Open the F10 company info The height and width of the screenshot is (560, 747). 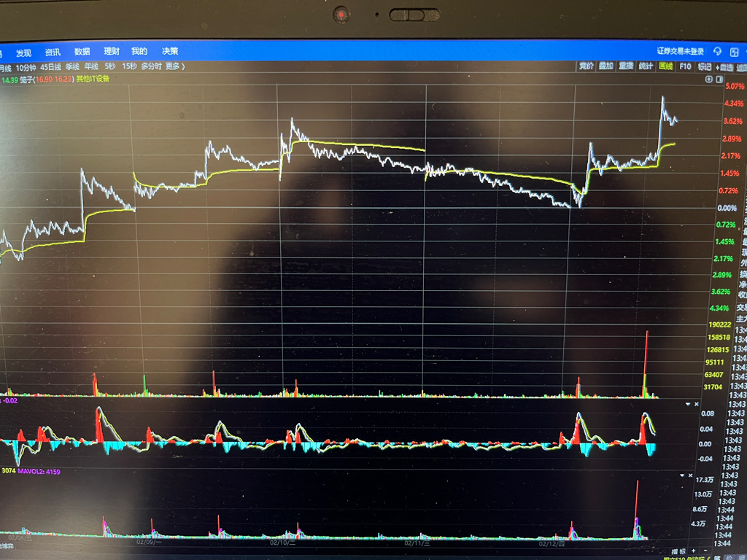tap(685, 66)
